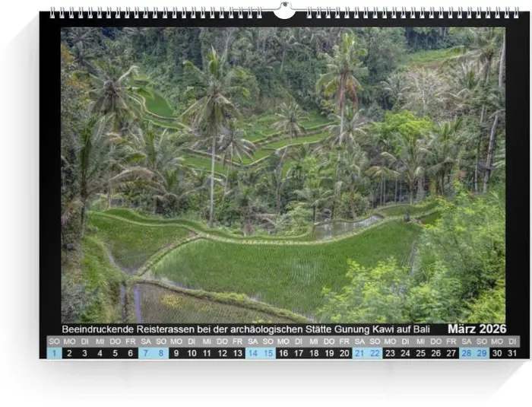Viewport: 532px width, 407px height.
Task: Select the highlighted Saturday 21 cell
Action: pyautogui.click(x=359, y=353)
